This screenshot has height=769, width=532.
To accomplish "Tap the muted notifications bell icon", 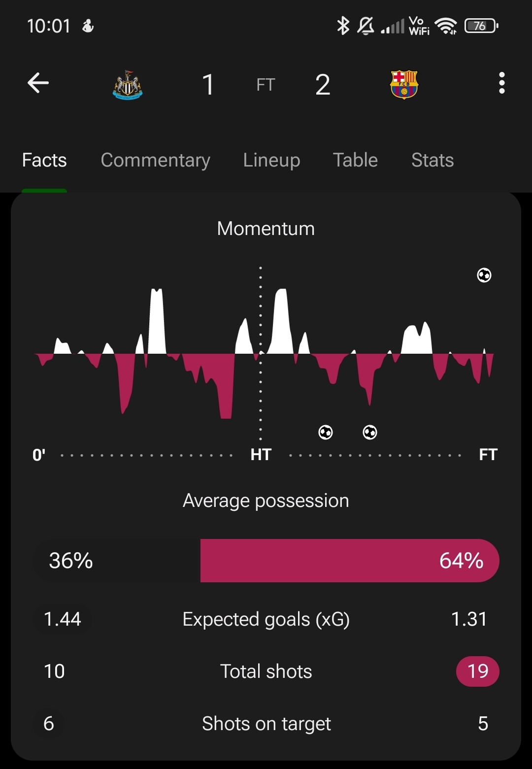I will pyautogui.click(x=365, y=26).
